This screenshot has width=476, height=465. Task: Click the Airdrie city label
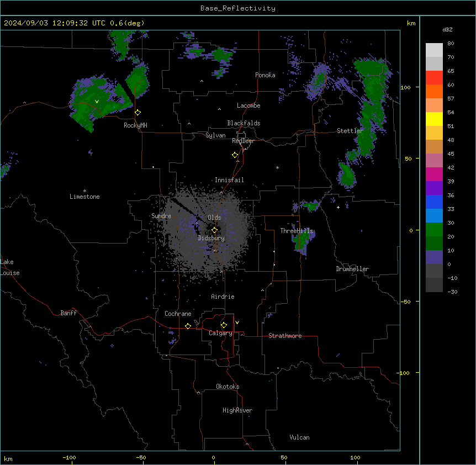pos(223,297)
